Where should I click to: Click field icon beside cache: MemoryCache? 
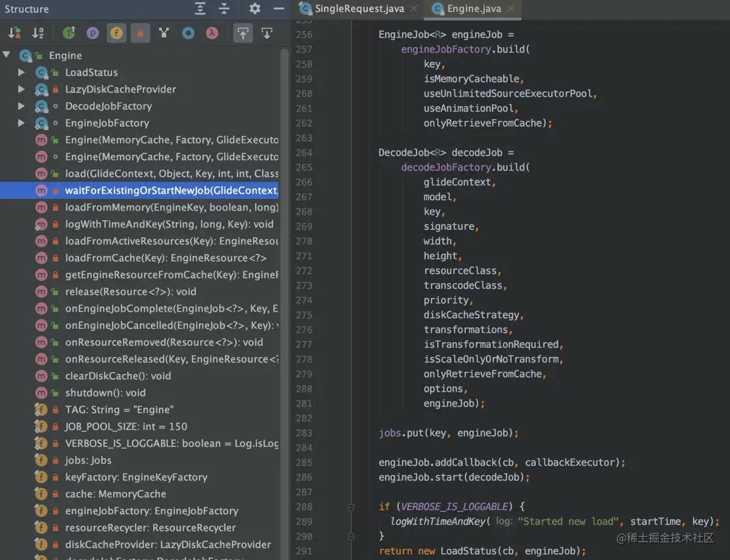click(x=41, y=494)
